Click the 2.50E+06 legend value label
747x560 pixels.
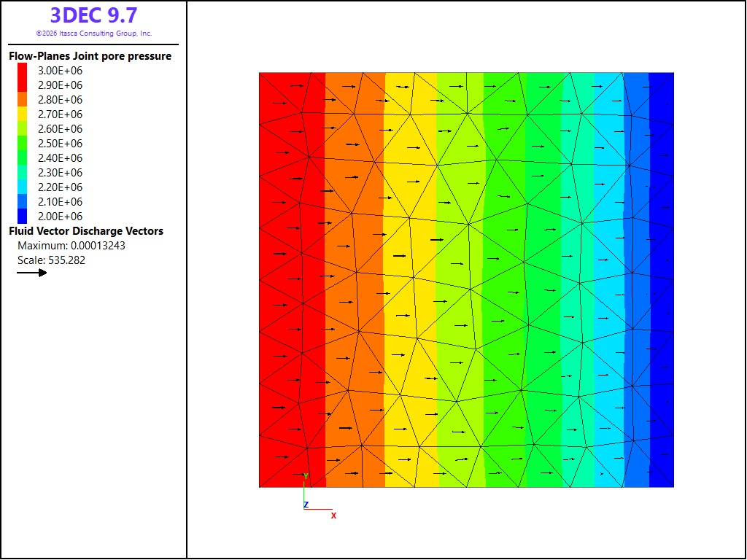(x=60, y=144)
